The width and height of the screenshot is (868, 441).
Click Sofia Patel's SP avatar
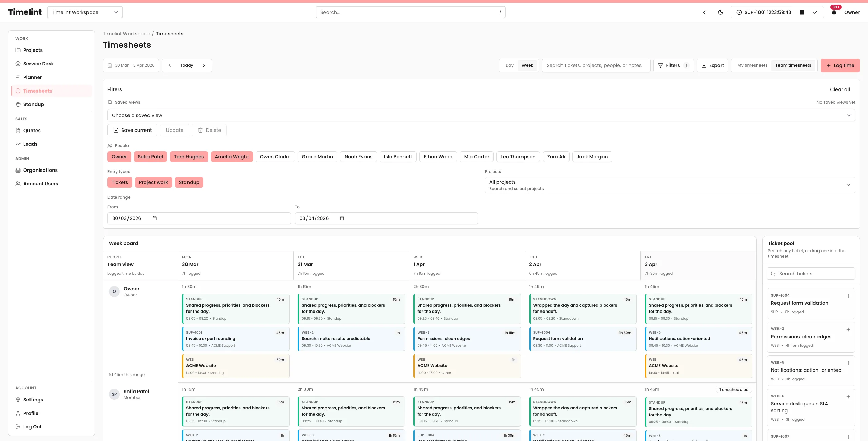click(x=114, y=394)
